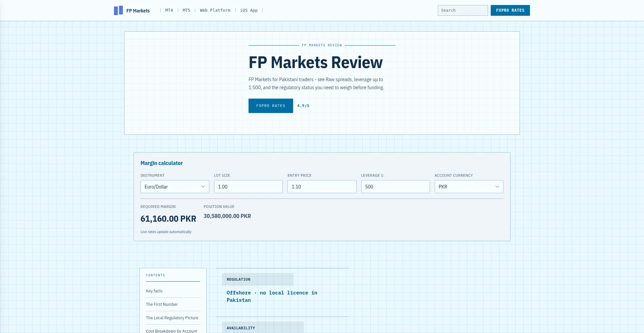Open the Instrument Euro/Dollar dropdown
The width and height of the screenshot is (644, 333).
tap(175, 186)
